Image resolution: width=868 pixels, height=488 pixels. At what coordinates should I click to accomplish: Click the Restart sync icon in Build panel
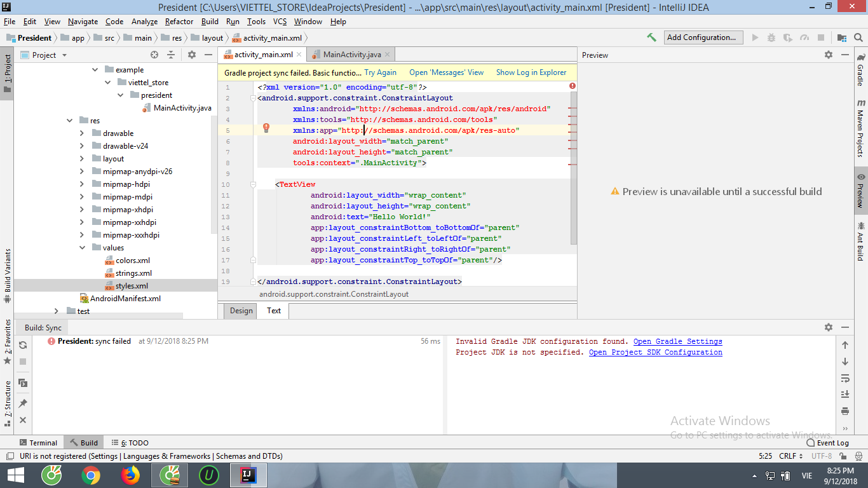23,345
